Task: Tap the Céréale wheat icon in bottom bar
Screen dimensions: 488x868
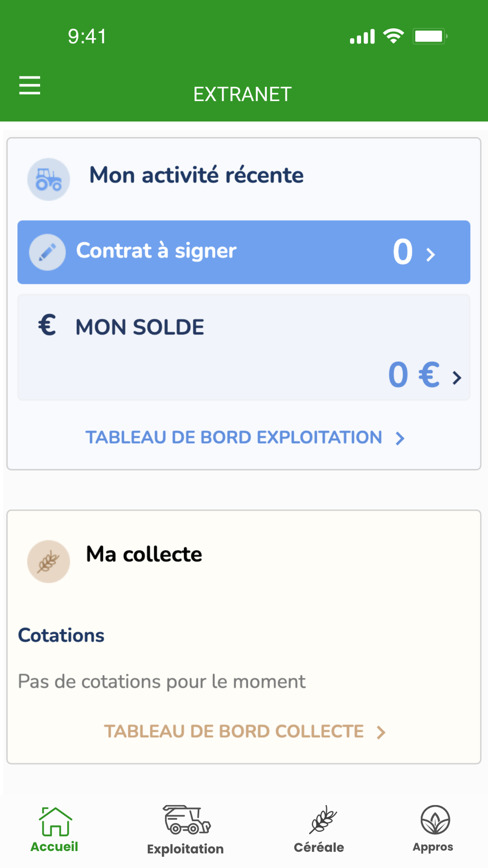Action: (322, 820)
